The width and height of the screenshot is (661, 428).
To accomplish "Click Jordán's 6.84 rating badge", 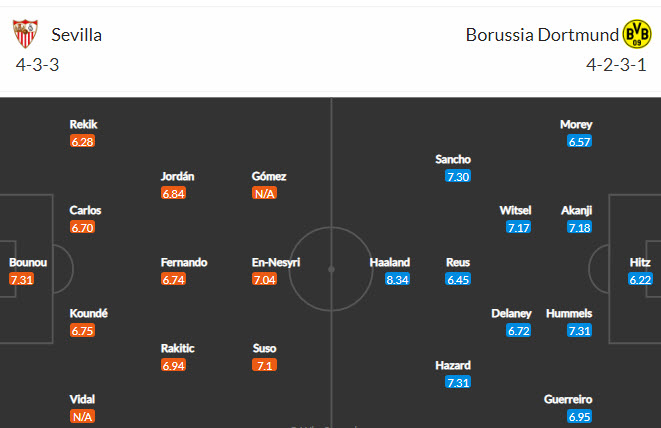I will pyautogui.click(x=174, y=193).
